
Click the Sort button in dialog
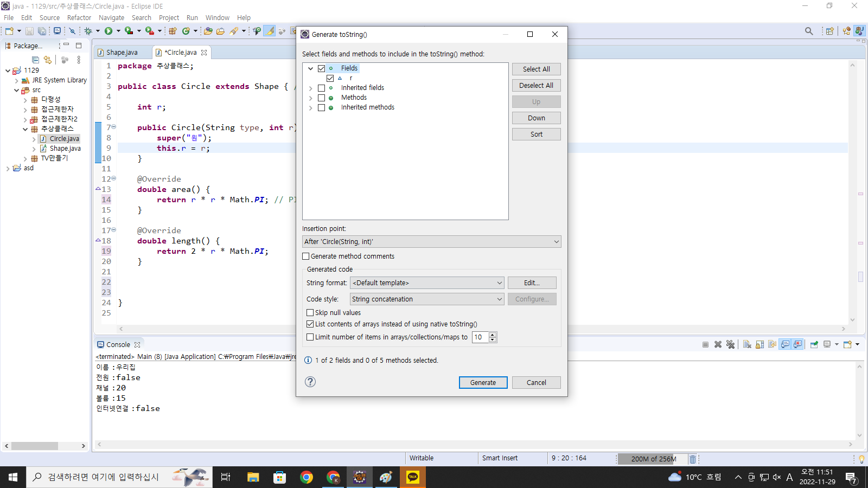point(537,134)
